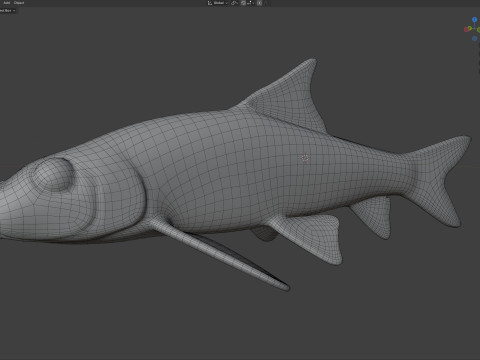
Task: Click the blue Z axis gizmo handle
Action: point(474,20)
